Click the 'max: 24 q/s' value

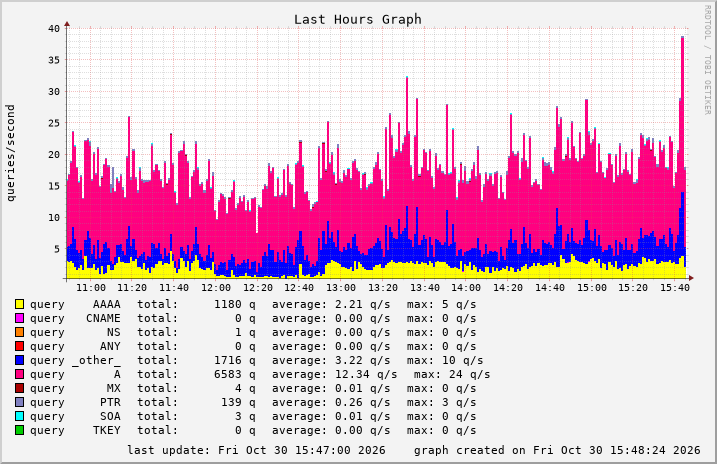coord(452,374)
